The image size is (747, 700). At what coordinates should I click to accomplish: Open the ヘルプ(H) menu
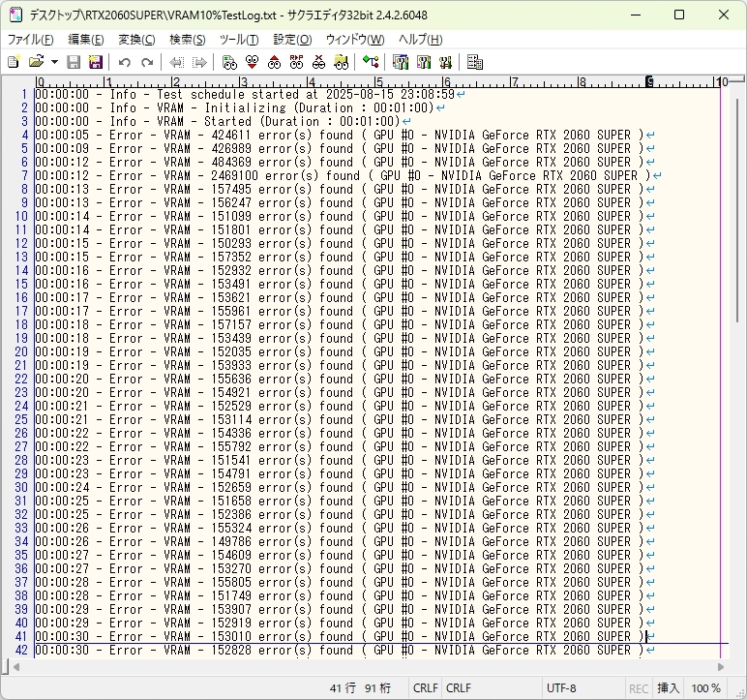coord(421,40)
